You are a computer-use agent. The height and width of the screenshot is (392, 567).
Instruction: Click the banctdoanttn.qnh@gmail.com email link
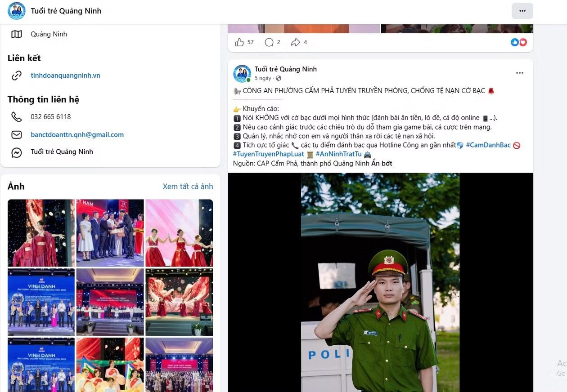[77, 135]
